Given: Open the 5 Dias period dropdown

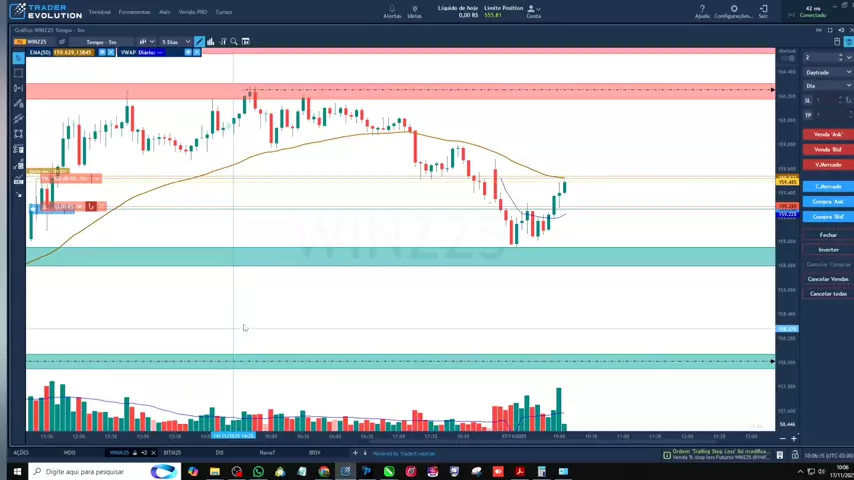Looking at the screenshot, I should coord(175,41).
